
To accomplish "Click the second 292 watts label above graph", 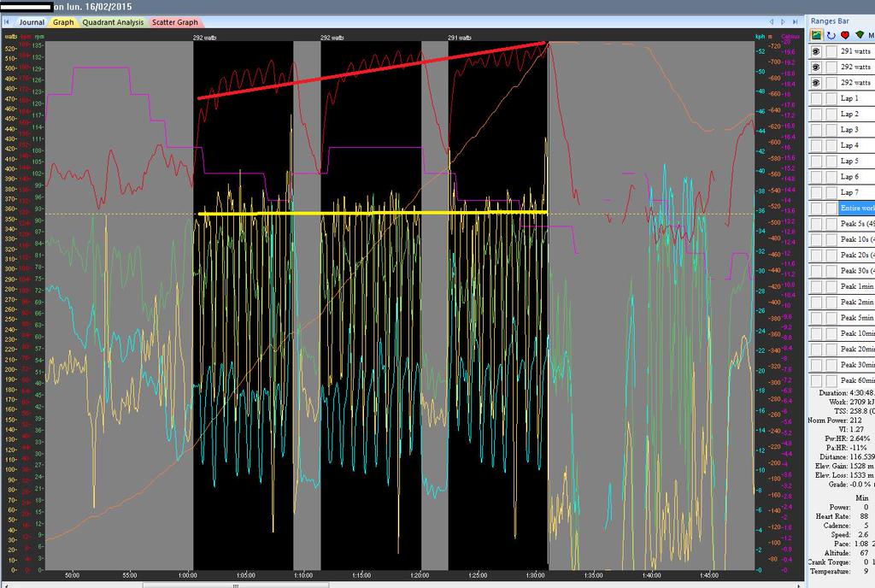I will [332, 38].
